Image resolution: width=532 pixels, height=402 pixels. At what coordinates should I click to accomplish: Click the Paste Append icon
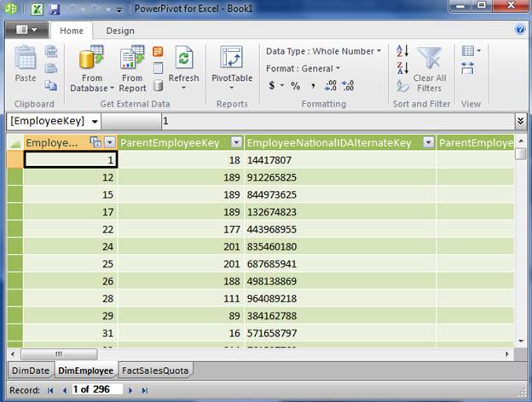(51, 51)
